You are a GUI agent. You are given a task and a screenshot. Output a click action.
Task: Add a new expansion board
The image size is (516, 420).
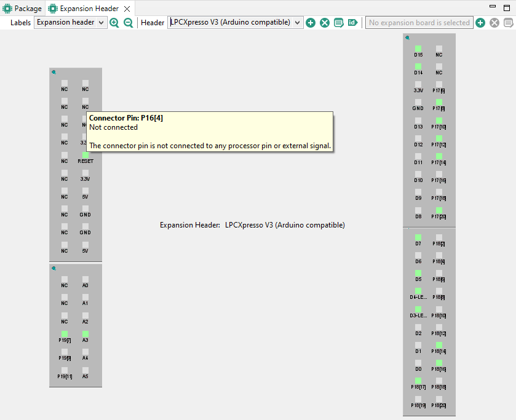pos(480,23)
